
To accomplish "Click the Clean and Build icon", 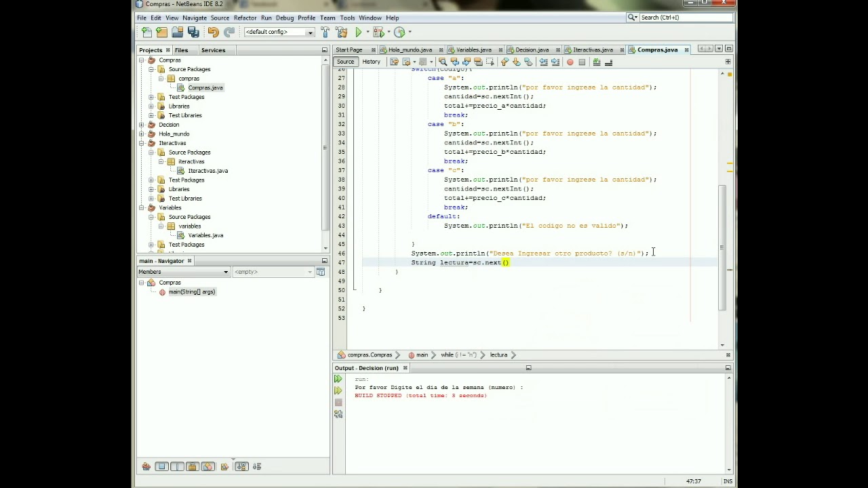I will tap(341, 32).
